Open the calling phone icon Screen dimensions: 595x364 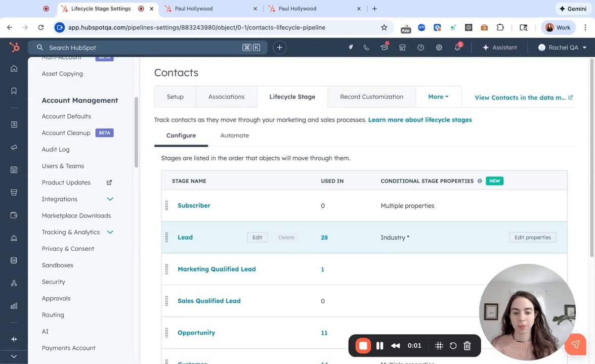366,48
